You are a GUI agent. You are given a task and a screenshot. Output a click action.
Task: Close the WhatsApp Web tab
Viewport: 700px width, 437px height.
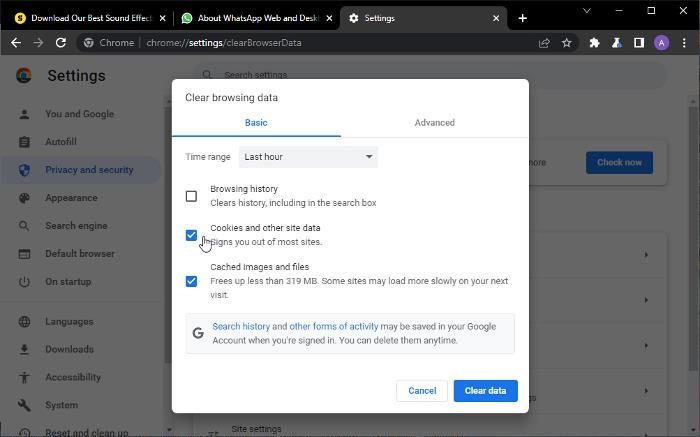point(329,18)
